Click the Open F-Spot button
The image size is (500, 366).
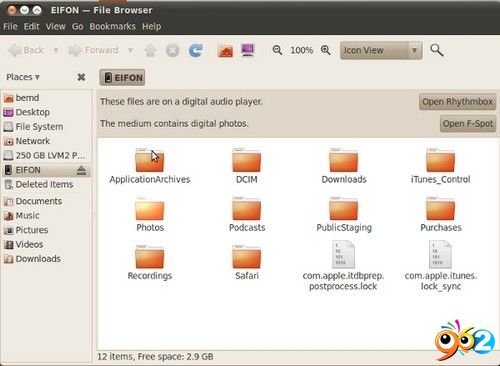pyautogui.click(x=468, y=124)
